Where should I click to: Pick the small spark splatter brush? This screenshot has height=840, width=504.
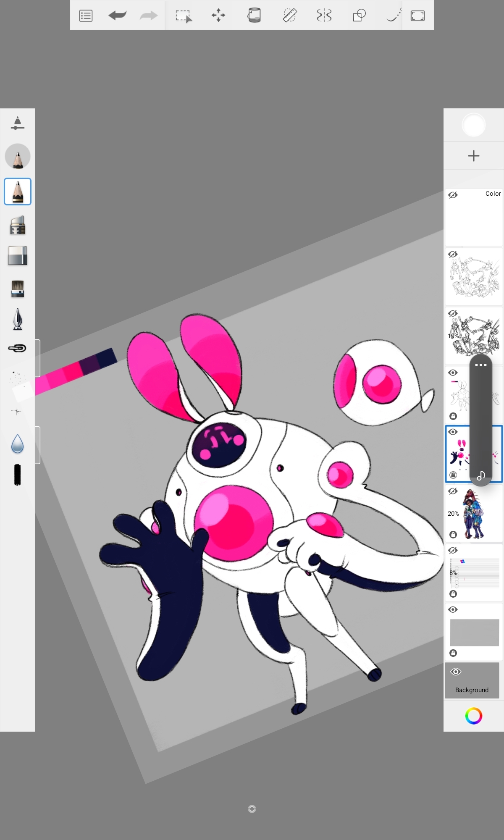(x=17, y=412)
